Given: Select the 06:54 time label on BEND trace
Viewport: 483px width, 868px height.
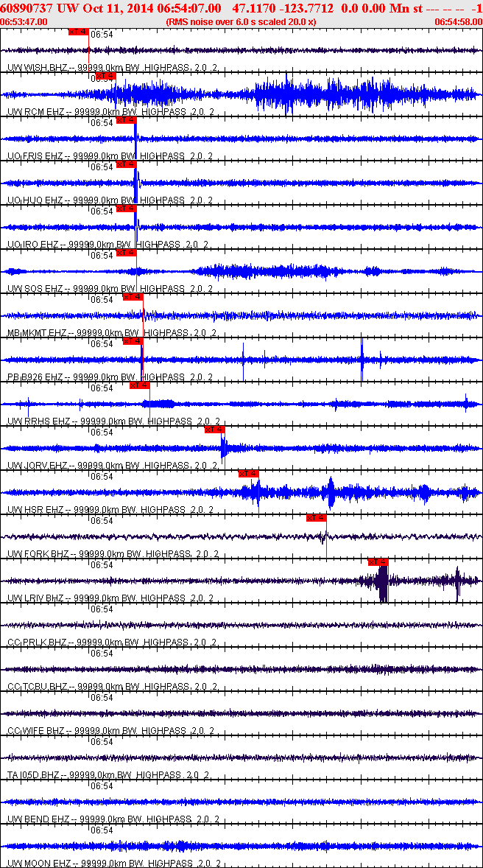Looking at the screenshot, I should 102,785.
